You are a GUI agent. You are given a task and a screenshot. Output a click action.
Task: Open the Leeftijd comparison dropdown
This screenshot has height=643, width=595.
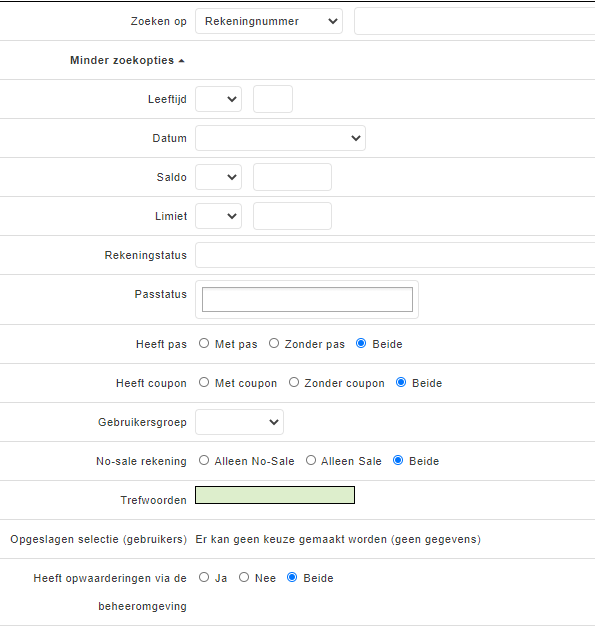point(219,99)
